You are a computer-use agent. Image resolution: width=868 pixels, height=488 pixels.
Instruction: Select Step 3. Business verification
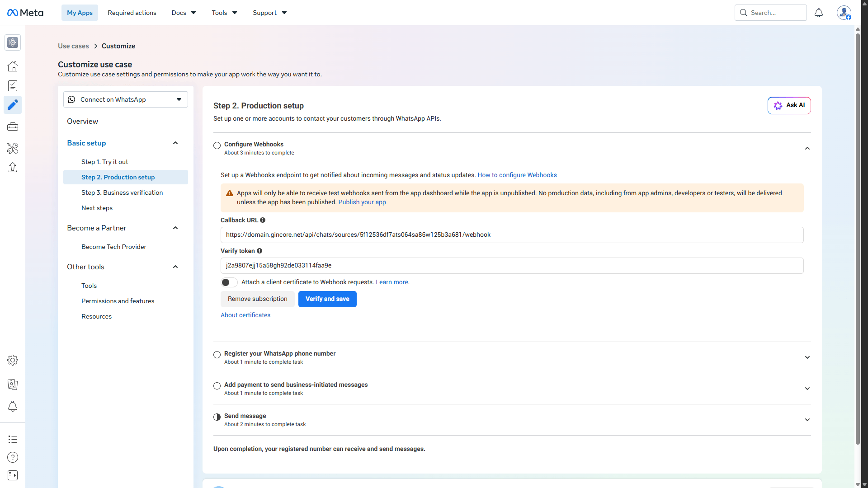tap(122, 192)
